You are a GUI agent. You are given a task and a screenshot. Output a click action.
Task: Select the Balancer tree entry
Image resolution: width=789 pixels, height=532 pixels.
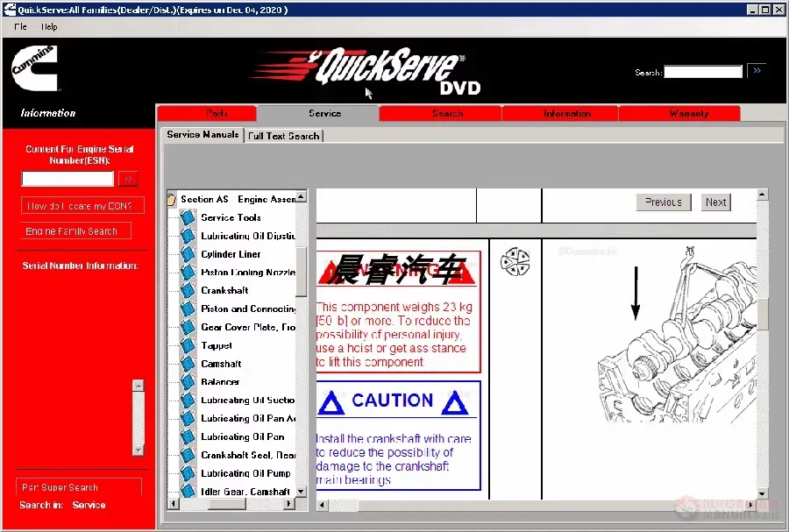pyautogui.click(x=220, y=381)
